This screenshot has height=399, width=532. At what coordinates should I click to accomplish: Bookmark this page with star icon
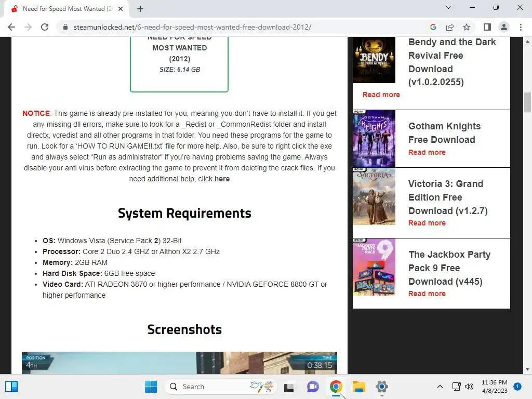click(x=467, y=27)
